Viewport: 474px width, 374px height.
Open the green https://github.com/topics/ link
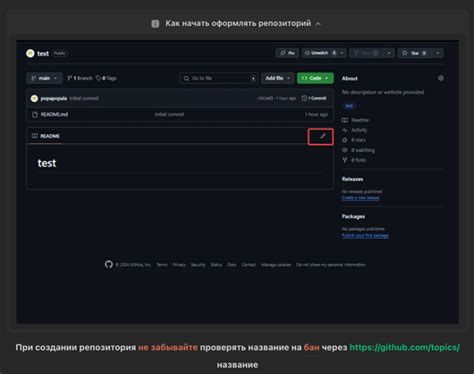(405, 347)
